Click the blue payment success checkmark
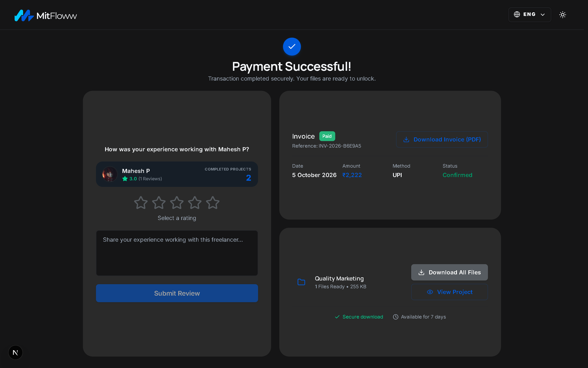Image resolution: width=588 pixels, height=368 pixels. pyautogui.click(x=292, y=46)
